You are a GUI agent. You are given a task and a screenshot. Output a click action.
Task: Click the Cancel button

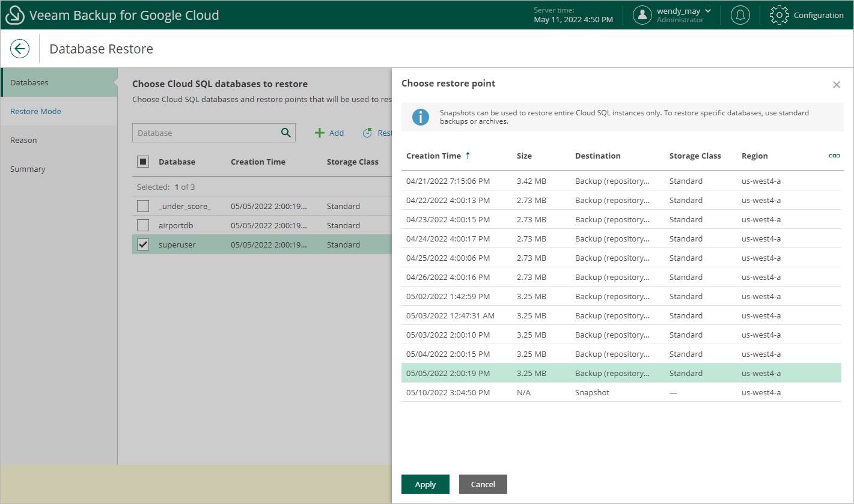(x=483, y=484)
